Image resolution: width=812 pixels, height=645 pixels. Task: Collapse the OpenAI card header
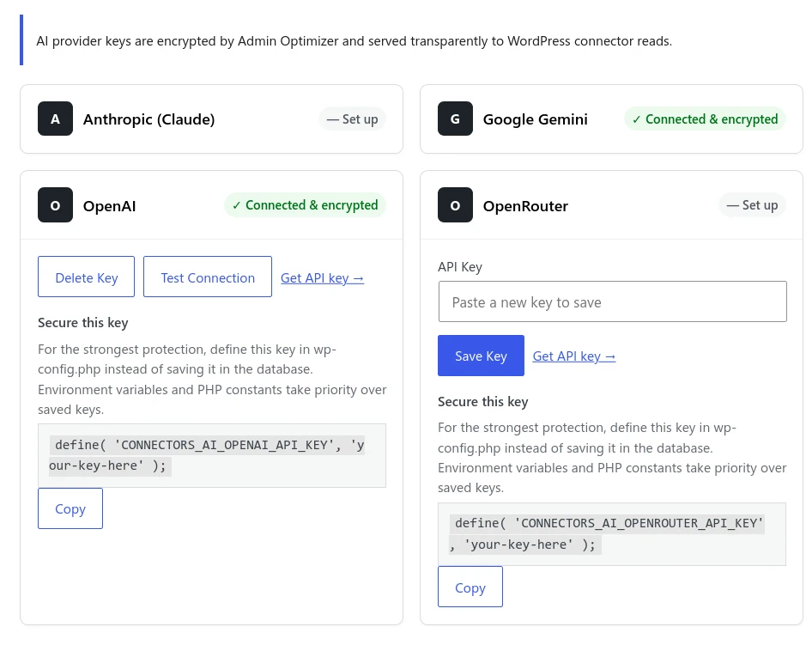click(x=211, y=205)
